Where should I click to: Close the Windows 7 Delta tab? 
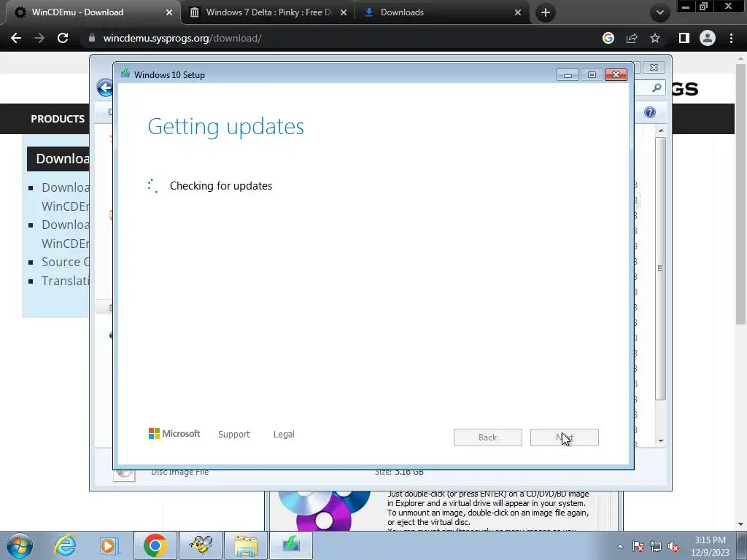pyautogui.click(x=344, y=12)
